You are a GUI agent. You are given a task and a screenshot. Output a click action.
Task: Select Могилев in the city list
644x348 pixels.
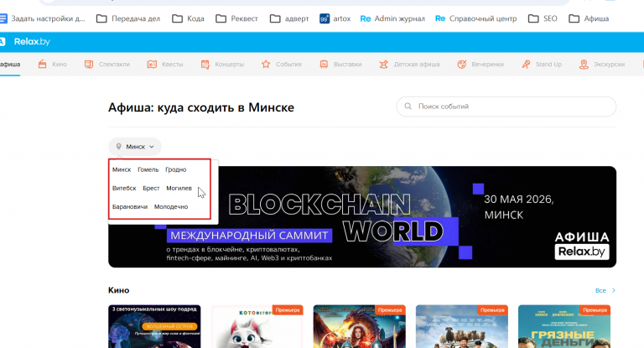tap(179, 188)
